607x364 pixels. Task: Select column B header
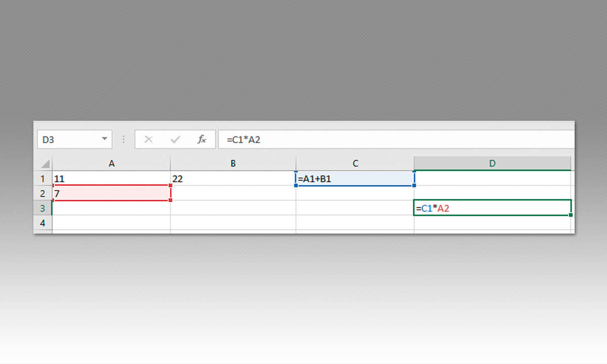coord(233,163)
